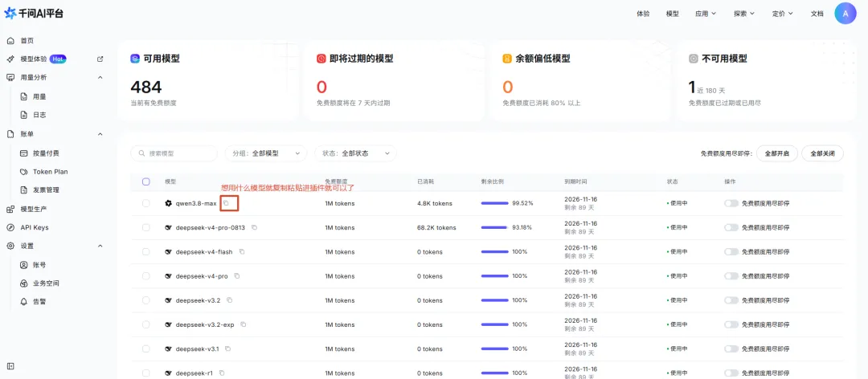
Task: Click the 业务空间 sidebar icon
Action: tap(24, 283)
